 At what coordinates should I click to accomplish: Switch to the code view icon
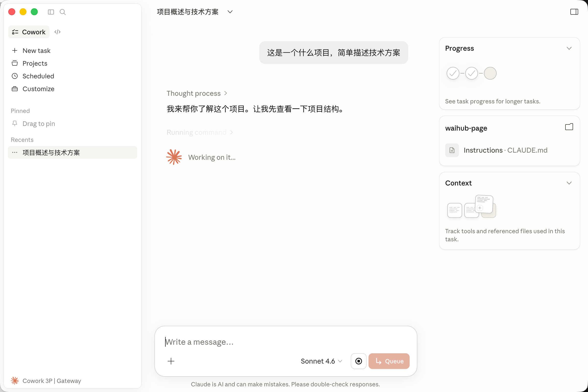pos(58,32)
